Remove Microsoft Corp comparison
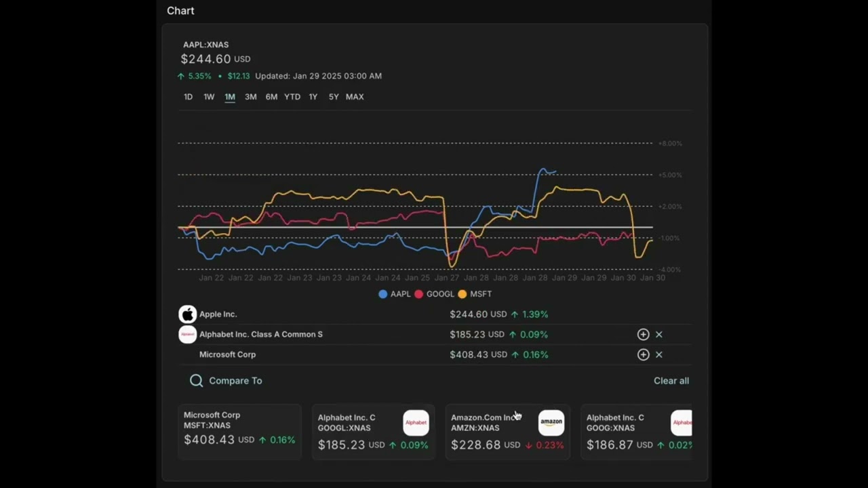The width and height of the screenshot is (868, 488). point(659,354)
